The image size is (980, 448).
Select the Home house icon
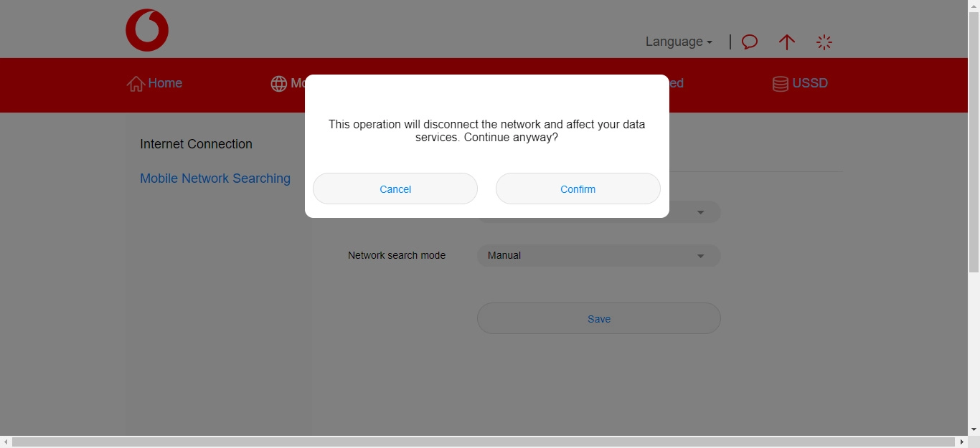tap(136, 83)
